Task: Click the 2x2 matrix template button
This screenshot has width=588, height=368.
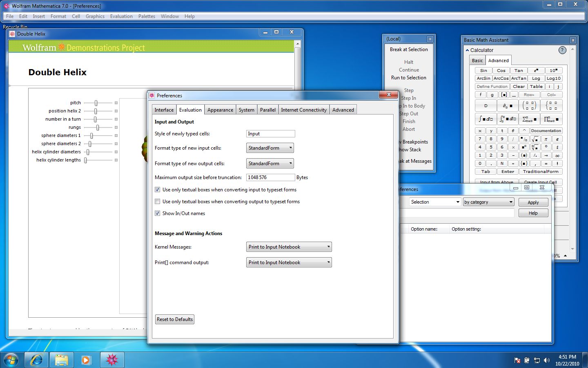Action: pyautogui.click(x=529, y=105)
